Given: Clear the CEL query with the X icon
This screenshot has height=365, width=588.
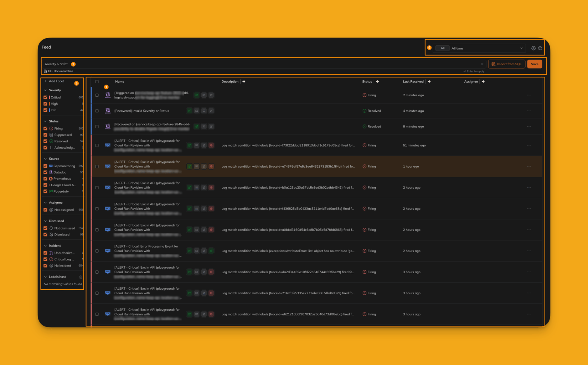Looking at the screenshot, I should [x=482, y=64].
